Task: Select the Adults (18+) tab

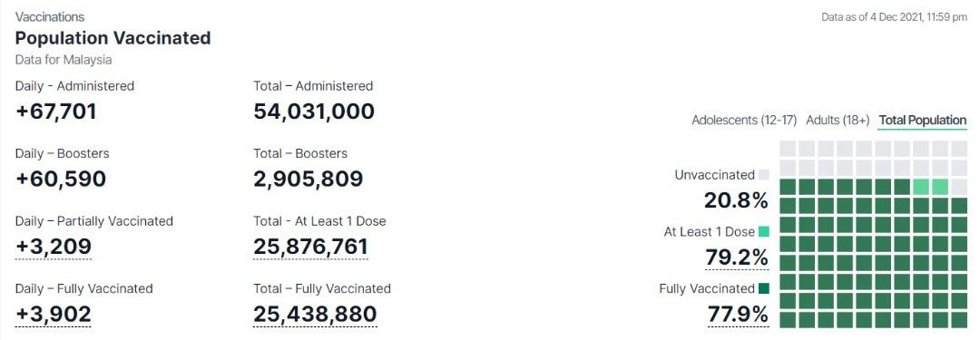Action: tap(838, 120)
